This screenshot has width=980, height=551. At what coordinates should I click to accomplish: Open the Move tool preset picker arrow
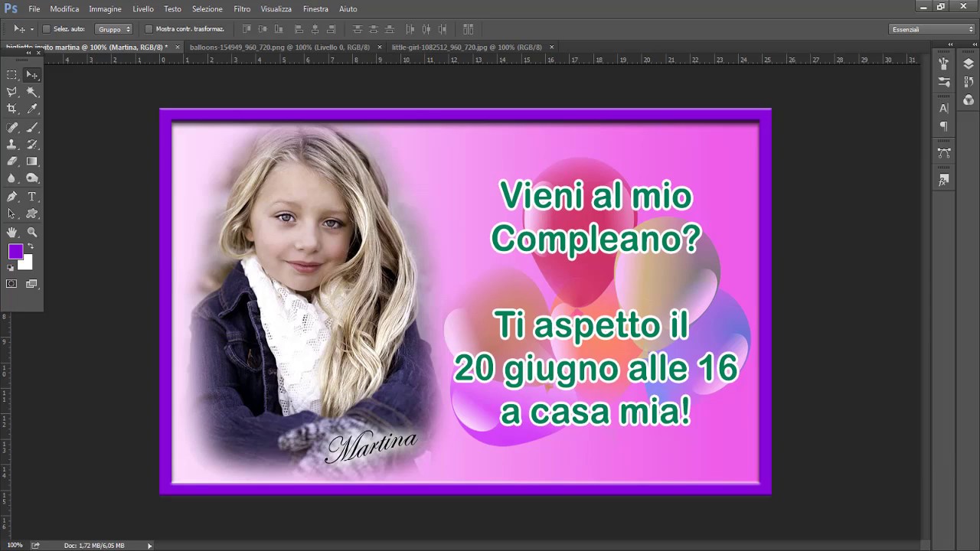click(x=31, y=29)
